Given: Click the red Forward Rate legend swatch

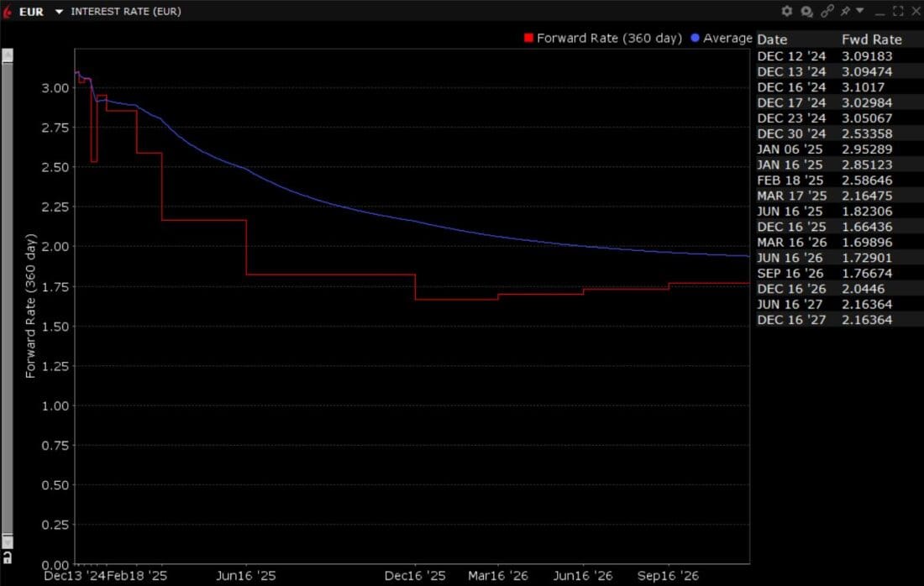Looking at the screenshot, I should pyautogui.click(x=528, y=38).
